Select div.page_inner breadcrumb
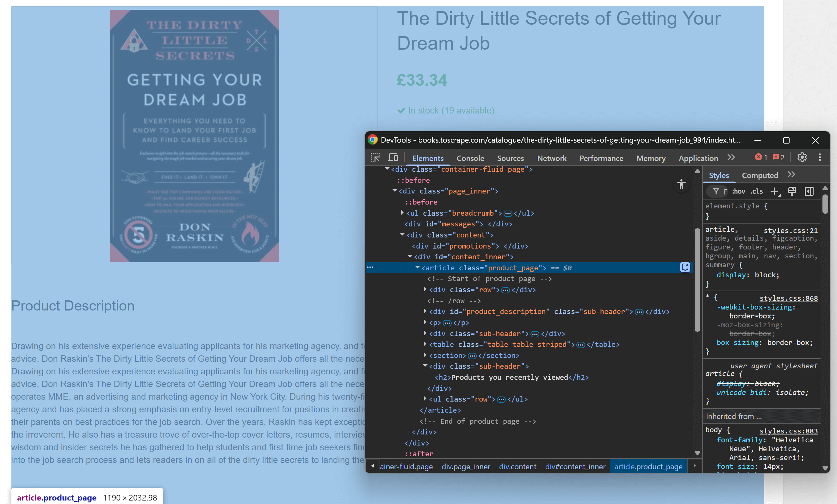This screenshot has height=504, width=837. [466, 467]
